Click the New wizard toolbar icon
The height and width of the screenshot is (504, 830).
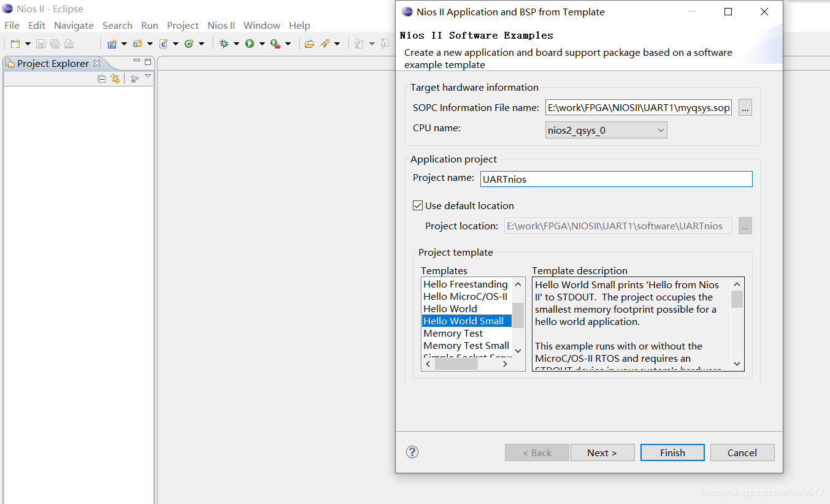click(x=15, y=44)
